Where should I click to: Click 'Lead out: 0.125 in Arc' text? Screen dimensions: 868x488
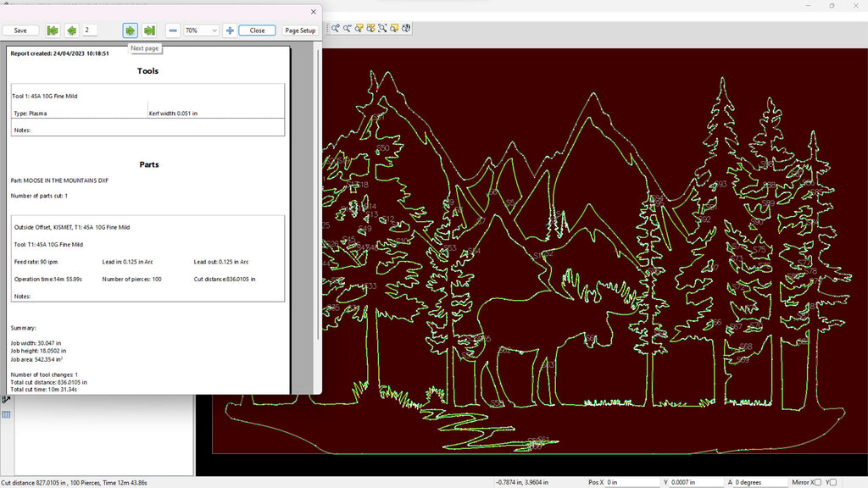click(x=221, y=262)
